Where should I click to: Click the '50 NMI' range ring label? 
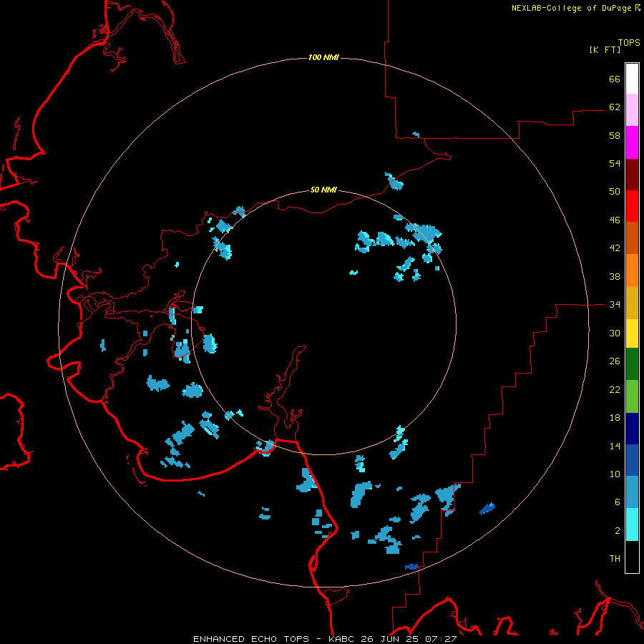click(323, 190)
